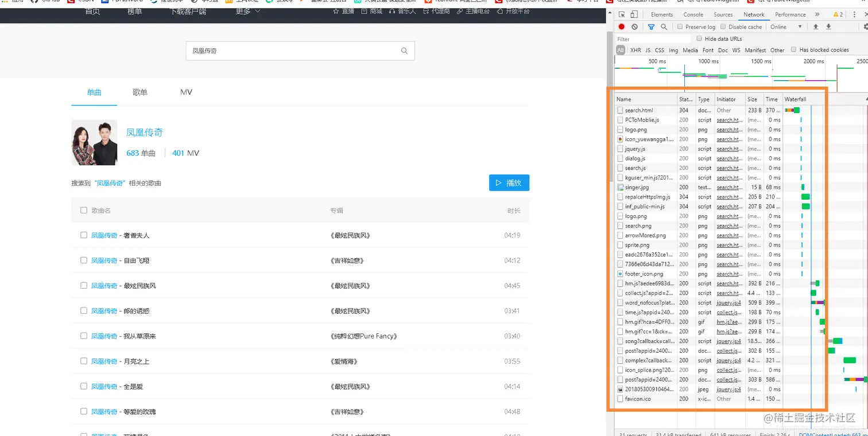Click the yellow warnings count indicator

coord(838,14)
